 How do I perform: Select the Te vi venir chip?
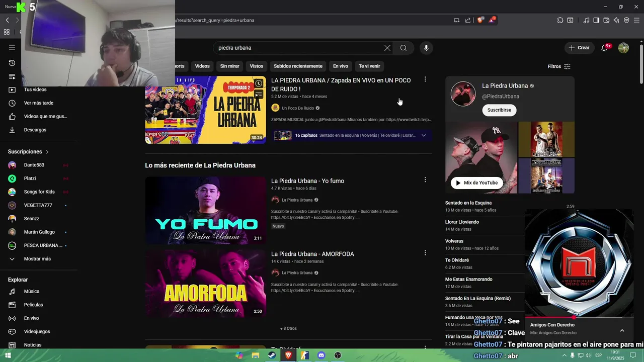pos(369,66)
